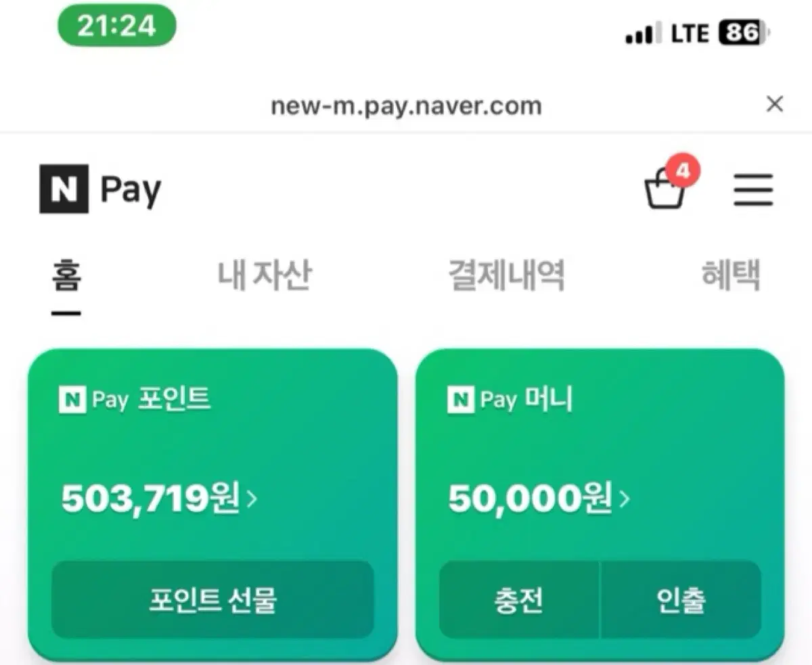Go to the 혜택 tab
The width and height of the screenshot is (812, 665).
tap(731, 276)
